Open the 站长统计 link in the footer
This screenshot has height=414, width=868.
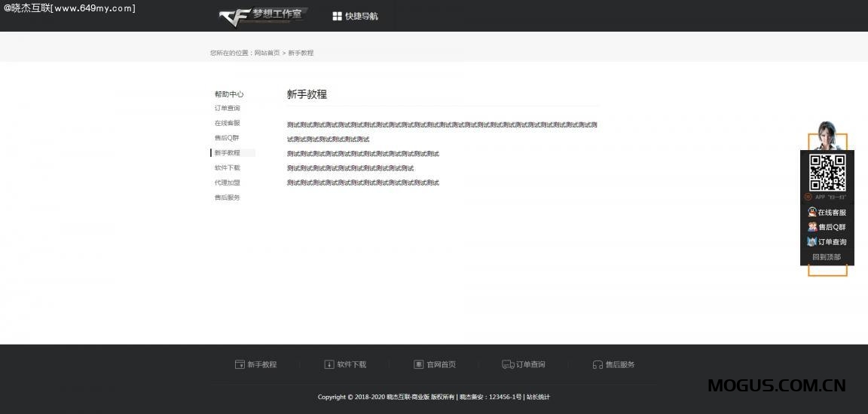538,397
